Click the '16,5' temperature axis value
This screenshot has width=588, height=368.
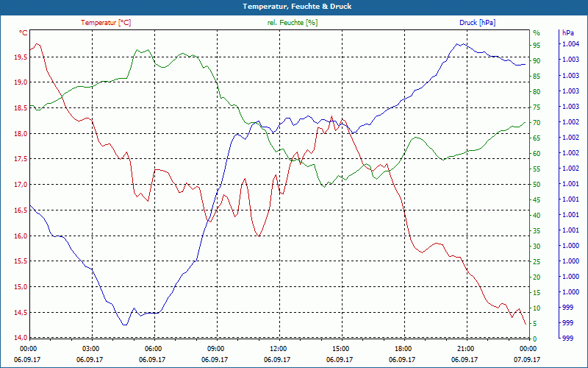click(x=21, y=210)
